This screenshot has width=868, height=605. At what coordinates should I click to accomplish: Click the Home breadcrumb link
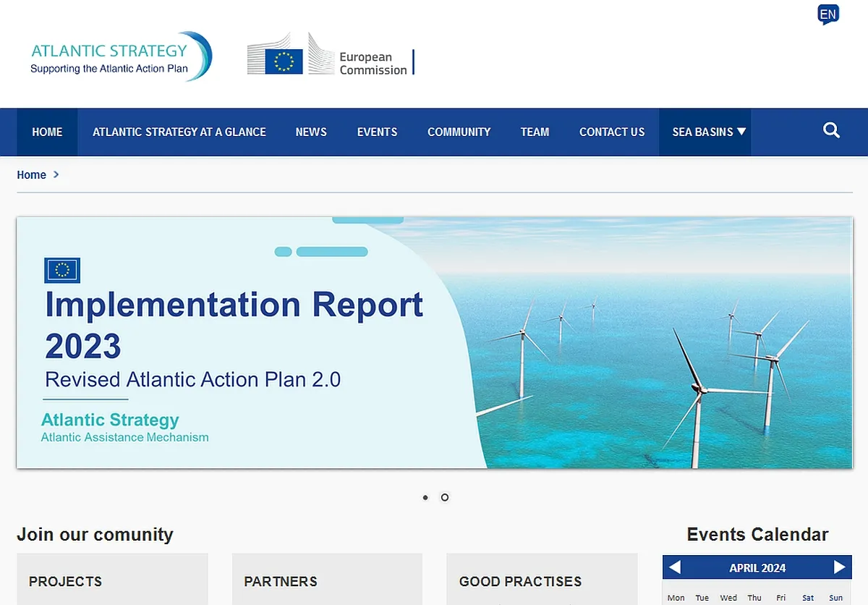(32, 174)
